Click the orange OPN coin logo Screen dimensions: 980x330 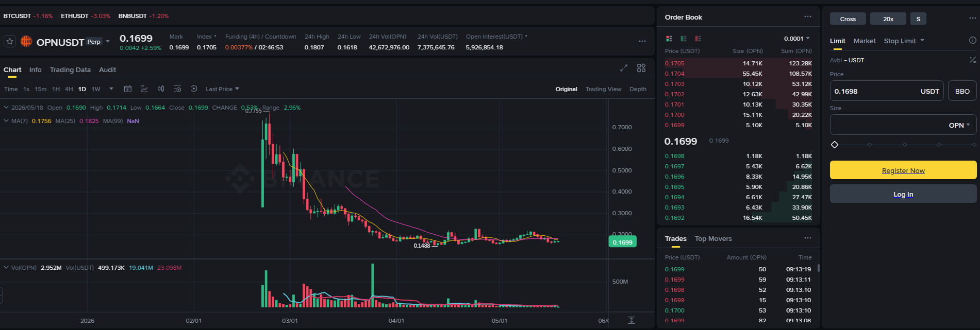click(x=26, y=41)
